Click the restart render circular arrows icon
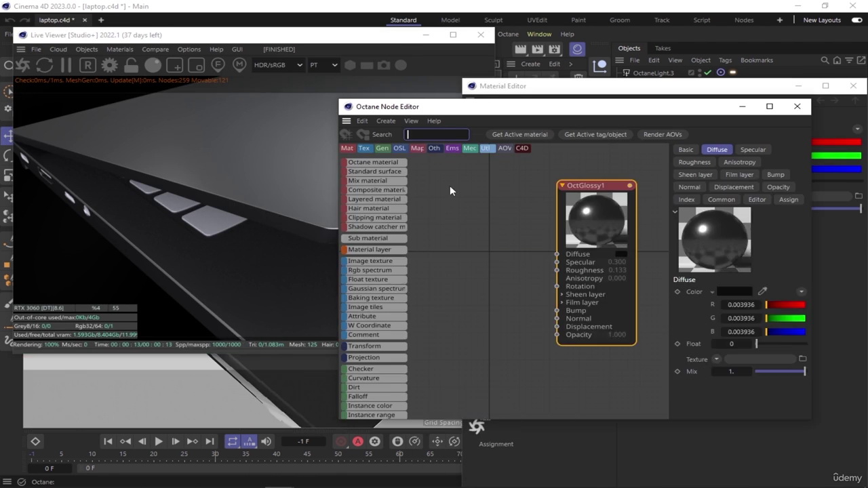Screen dimensions: 868x488 pos(45,65)
